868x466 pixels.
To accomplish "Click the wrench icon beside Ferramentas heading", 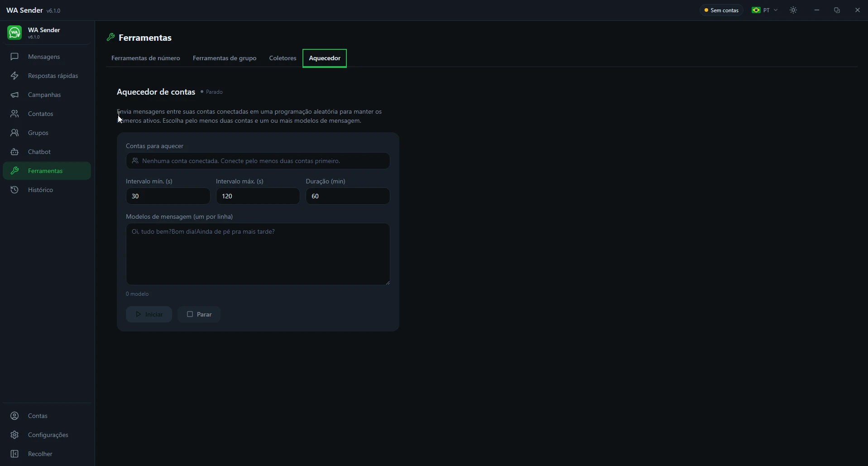I will (x=110, y=38).
